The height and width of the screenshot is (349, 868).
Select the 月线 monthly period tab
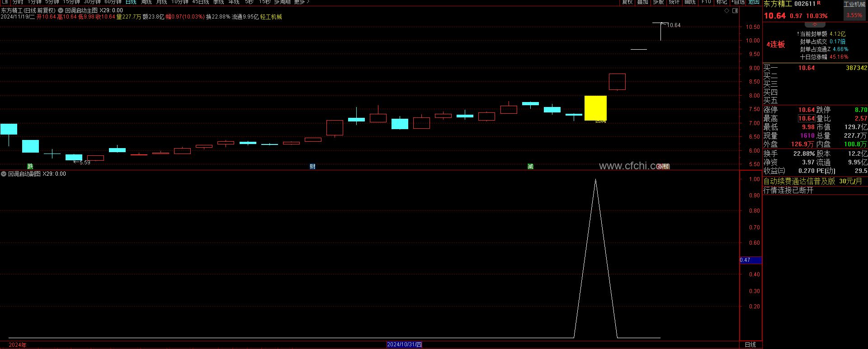[x=162, y=2]
